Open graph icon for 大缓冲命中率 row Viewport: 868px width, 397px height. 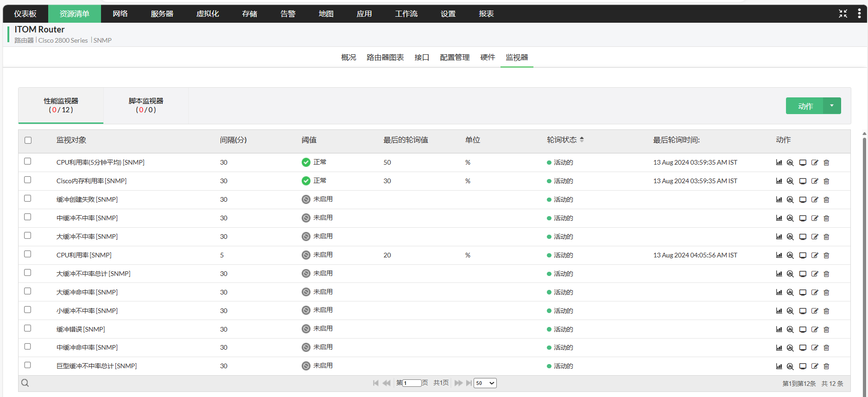(779, 292)
